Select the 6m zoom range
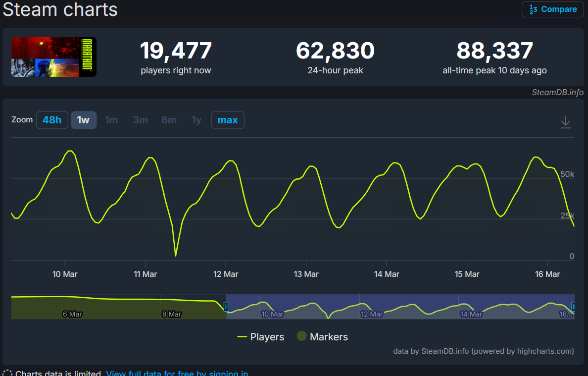Image resolution: width=588 pixels, height=376 pixels. tap(169, 120)
